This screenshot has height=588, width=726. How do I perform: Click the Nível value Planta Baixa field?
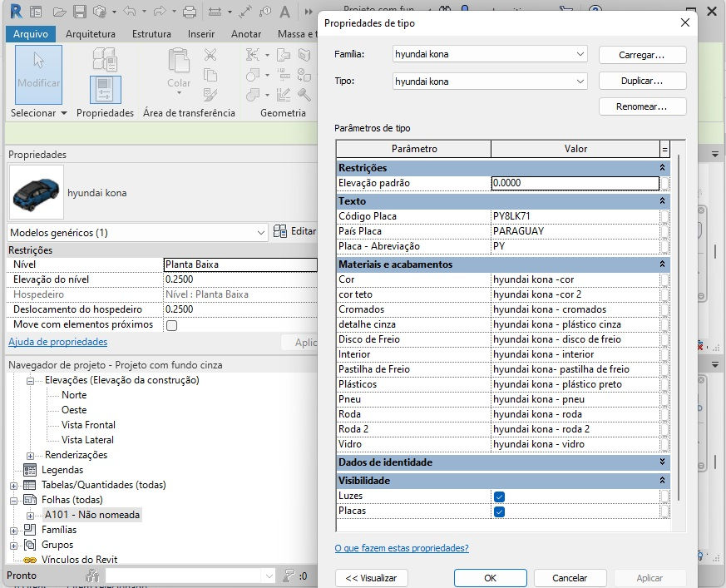pyautogui.click(x=241, y=264)
